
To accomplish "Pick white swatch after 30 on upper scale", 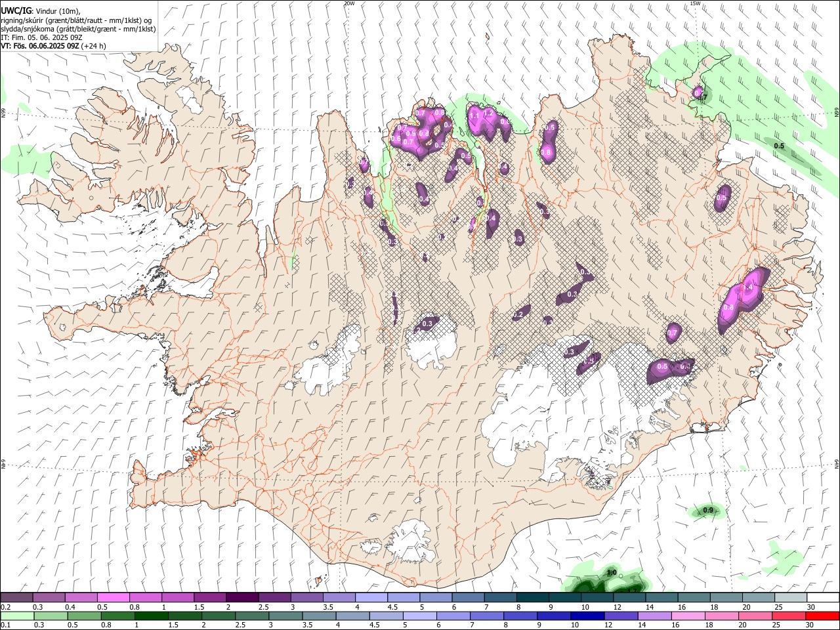I will [x=823, y=598].
